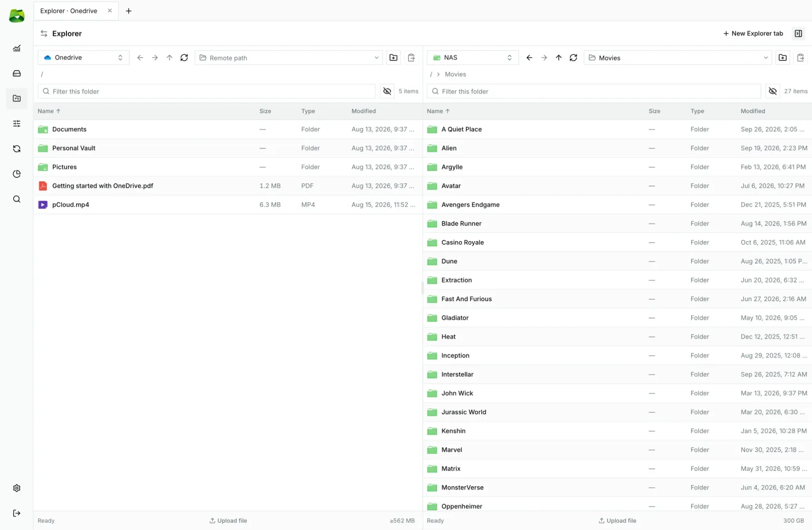
Task: Open the storage drive icon in sidebar
Action: pyautogui.click(x=17, y=73)
